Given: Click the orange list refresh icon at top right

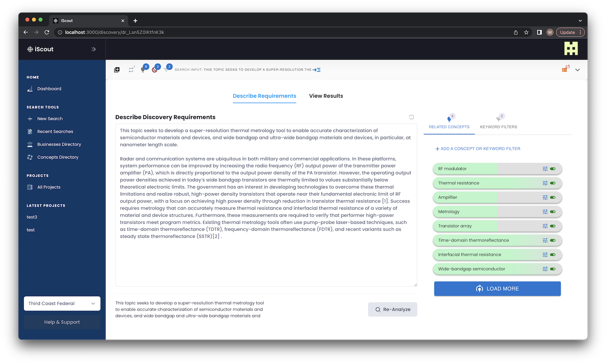Looking at the screenshot, I should 565,70.
